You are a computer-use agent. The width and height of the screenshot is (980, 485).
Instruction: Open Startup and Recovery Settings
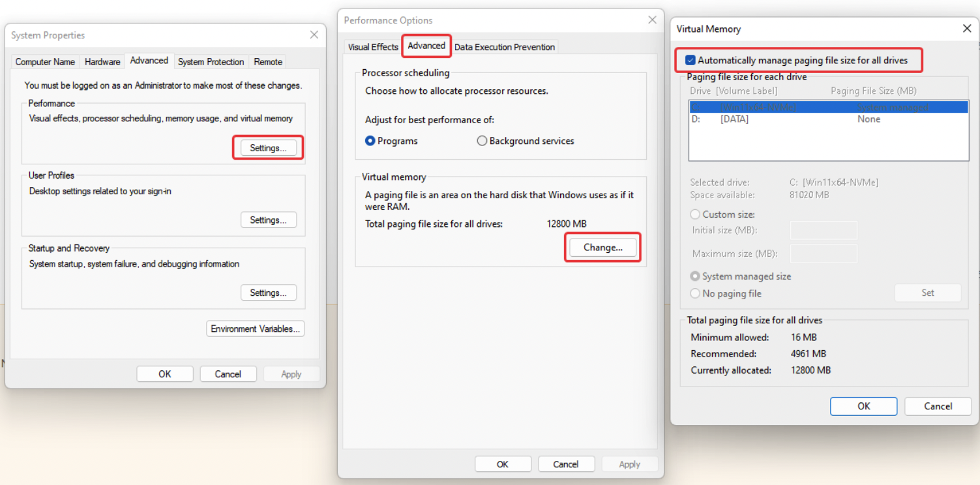[x=268, y=293]
